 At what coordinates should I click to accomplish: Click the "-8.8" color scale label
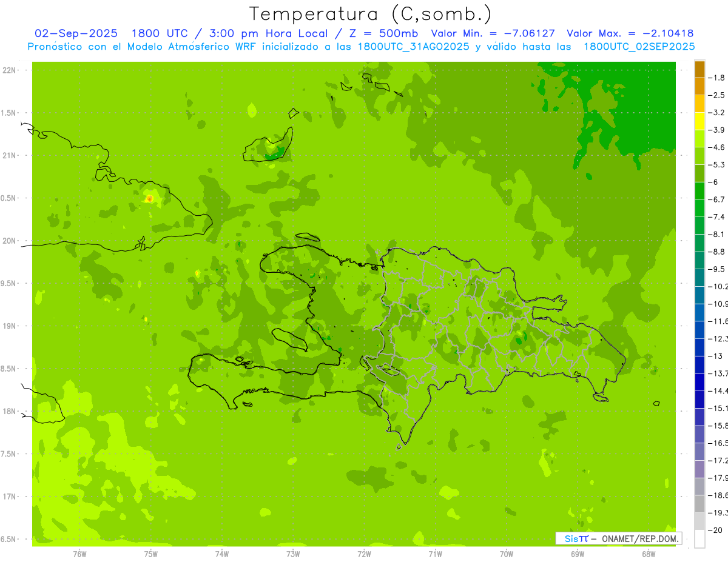coord(716,252)
